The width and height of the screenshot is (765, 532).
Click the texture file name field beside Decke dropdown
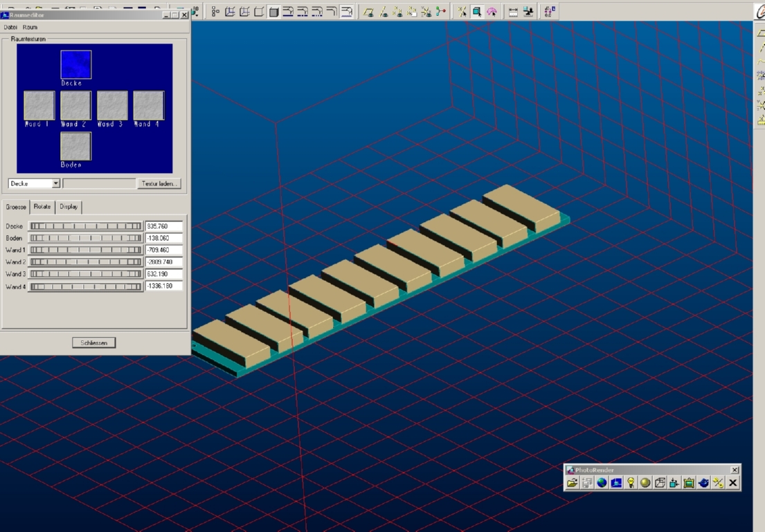point(99,183)
